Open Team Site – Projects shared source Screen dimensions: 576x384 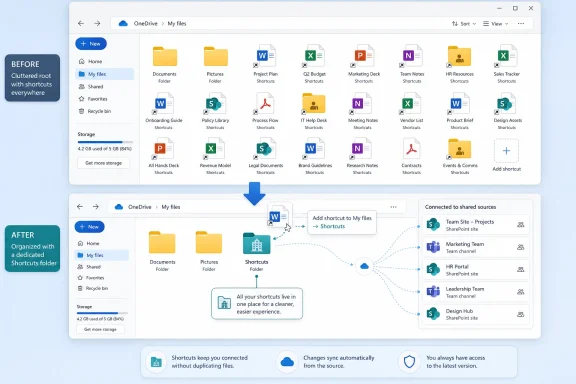coord(476,225)
